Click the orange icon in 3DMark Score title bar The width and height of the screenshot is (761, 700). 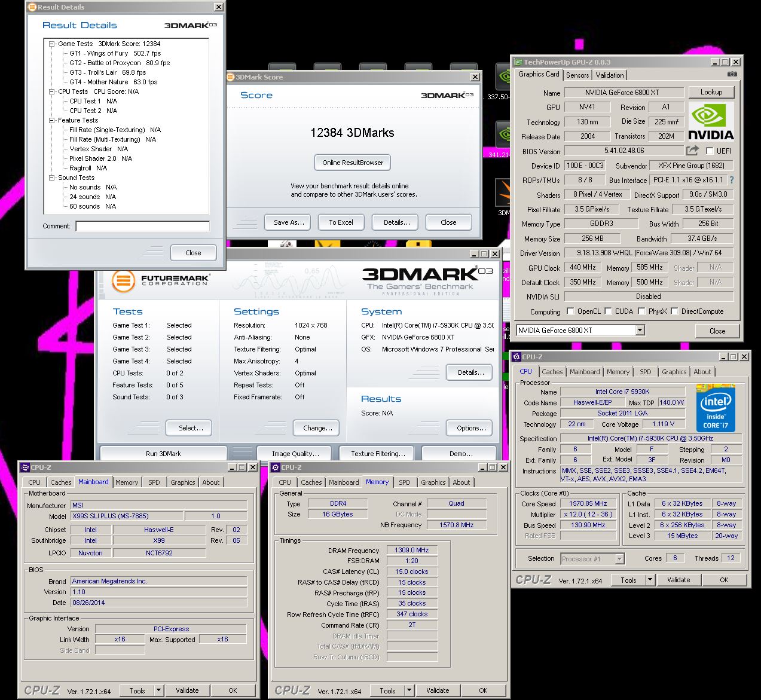point(231,77)
